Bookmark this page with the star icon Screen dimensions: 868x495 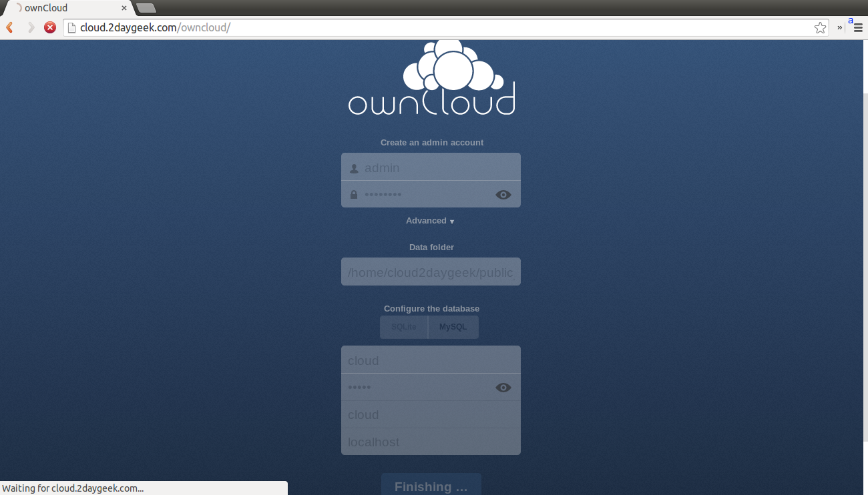point(820,27)
